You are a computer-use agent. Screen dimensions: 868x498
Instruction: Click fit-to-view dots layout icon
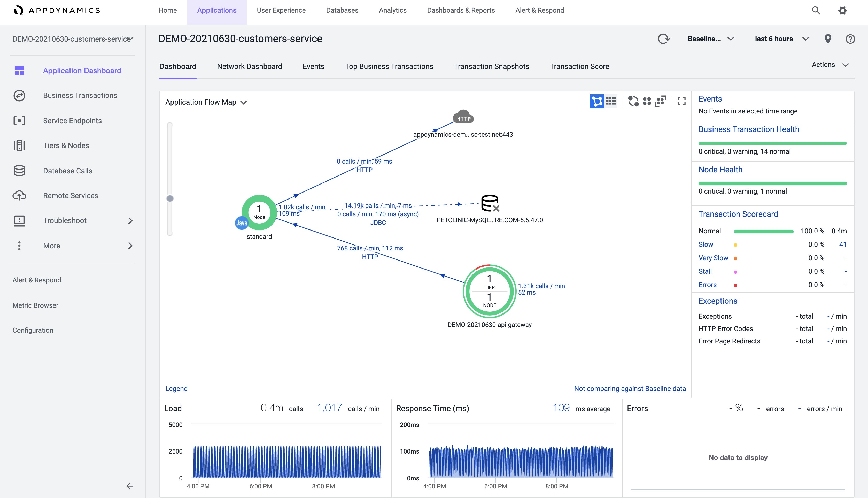pos(661,101)
